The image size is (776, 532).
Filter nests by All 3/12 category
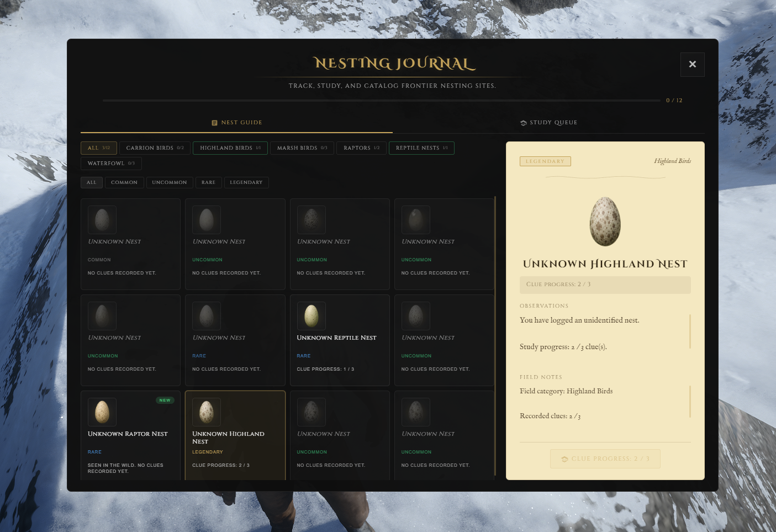click(x=99, y=148)
